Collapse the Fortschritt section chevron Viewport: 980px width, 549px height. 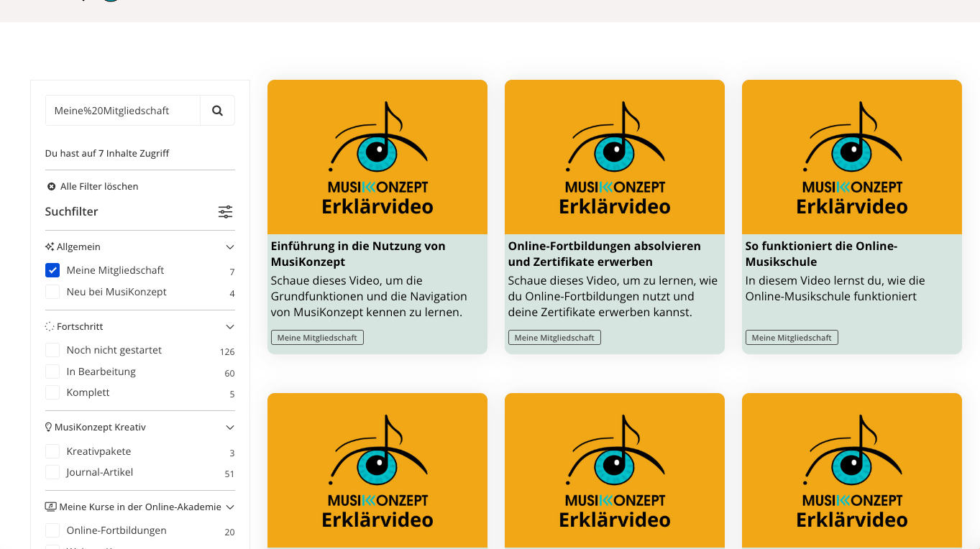[230, 327]
